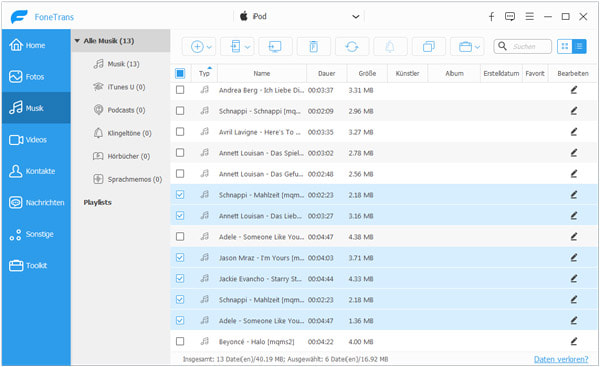The height and width of the screenshot is (367, 600).
Task: Select the 4.38 MB Adele song row
Action: coord(384,237)
